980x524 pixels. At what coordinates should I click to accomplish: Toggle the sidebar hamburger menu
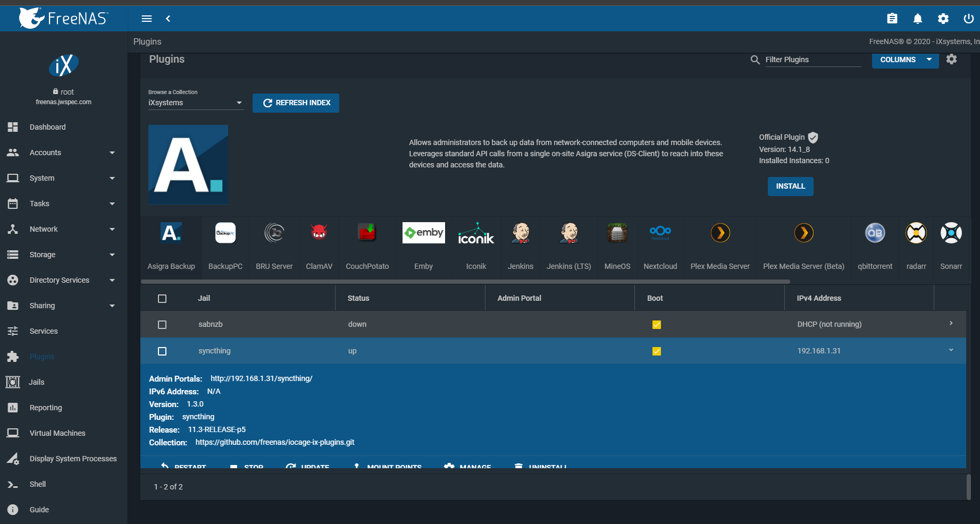click(x=147, y=19)
